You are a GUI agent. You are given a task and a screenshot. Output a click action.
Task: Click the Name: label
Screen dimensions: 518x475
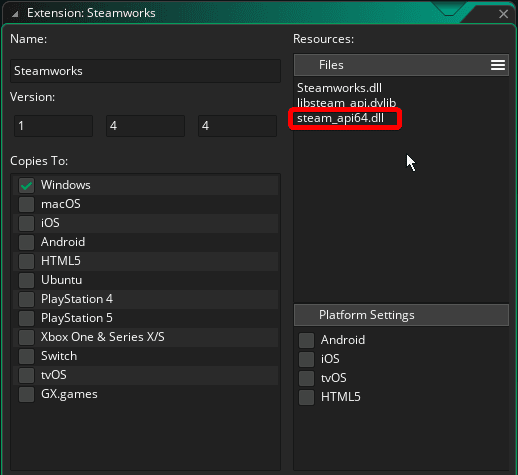pyautogui.click(x=28, y=39)
